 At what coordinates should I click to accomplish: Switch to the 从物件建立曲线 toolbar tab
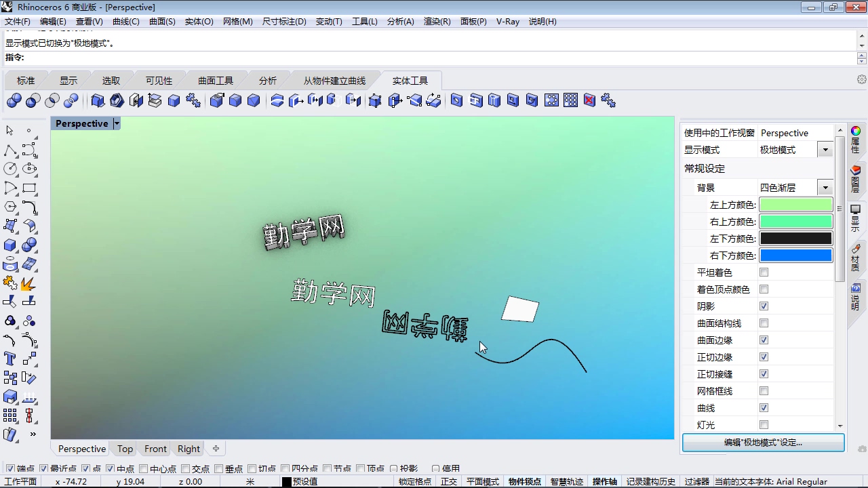pos(334,80)
